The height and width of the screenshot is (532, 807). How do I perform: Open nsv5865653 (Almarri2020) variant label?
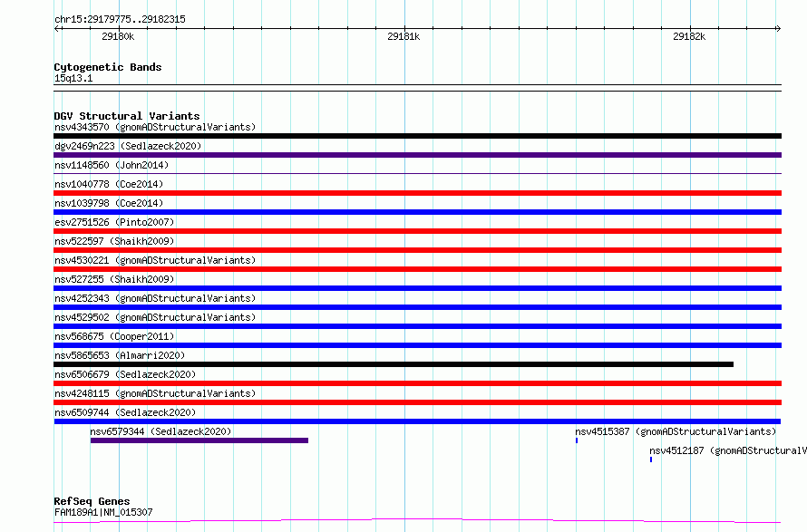point(120,355)
